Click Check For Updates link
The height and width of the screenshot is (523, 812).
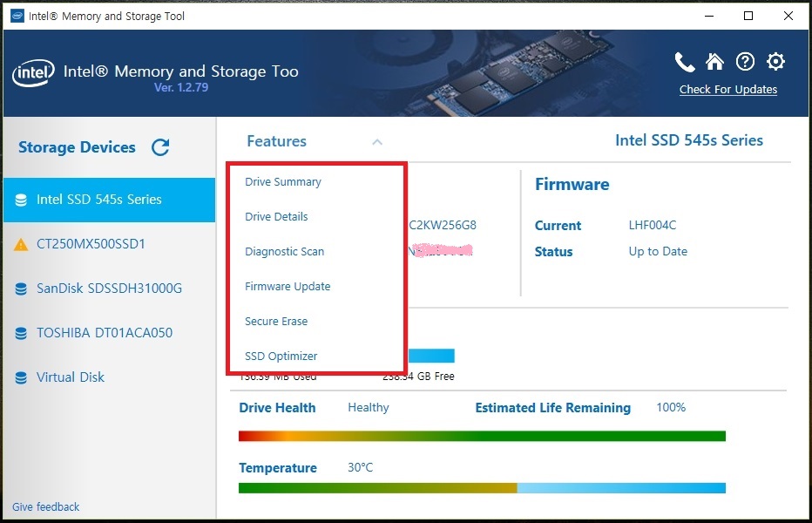pos(728,89)
